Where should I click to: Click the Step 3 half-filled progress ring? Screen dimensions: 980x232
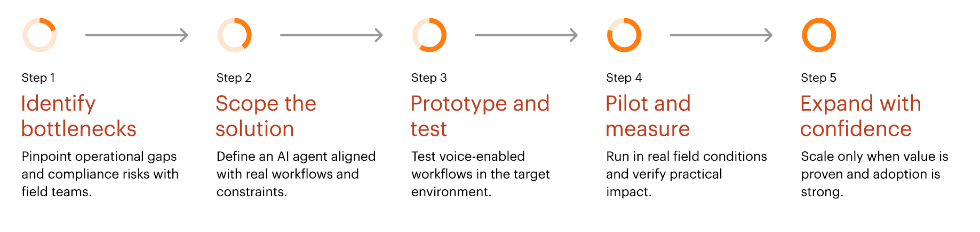[429, 35]
